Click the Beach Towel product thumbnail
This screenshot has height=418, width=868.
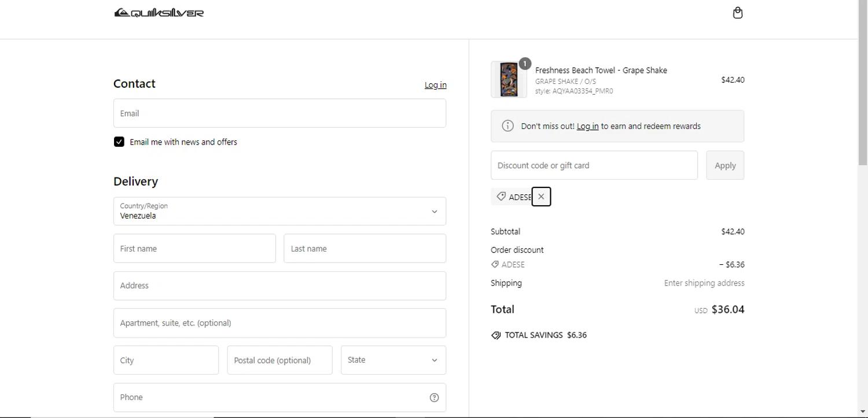click(x=509, y=80)
